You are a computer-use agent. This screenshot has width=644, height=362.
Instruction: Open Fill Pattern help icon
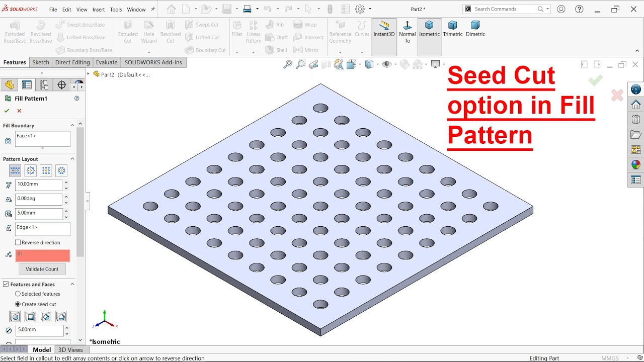(x=77, y=99)
